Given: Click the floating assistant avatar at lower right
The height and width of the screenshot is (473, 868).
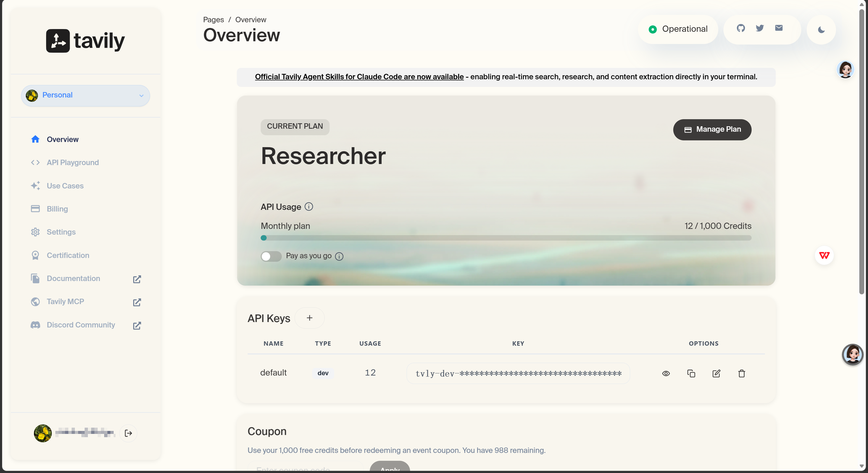Looking at the screenshot, I should coord(853,355).
